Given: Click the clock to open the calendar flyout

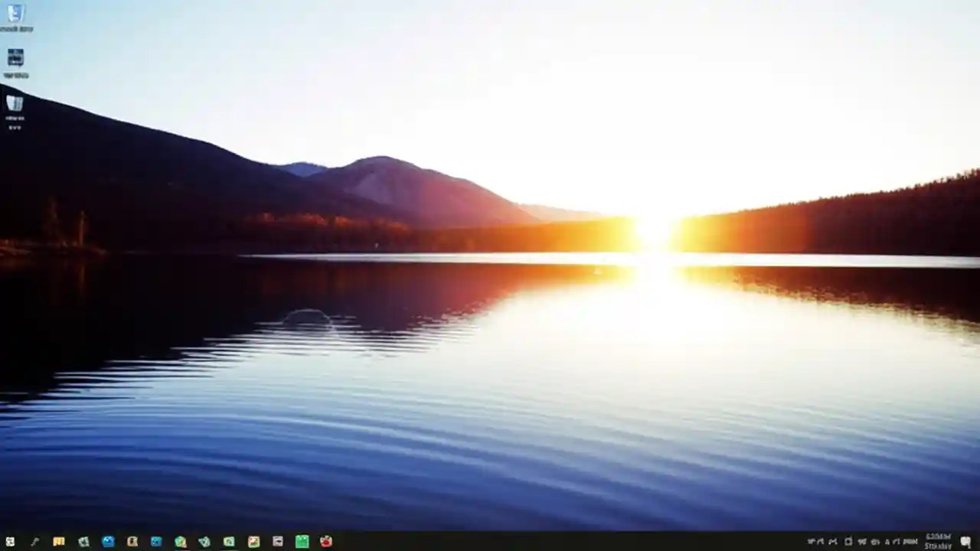Looking at the screenshot, I should 936,542.
